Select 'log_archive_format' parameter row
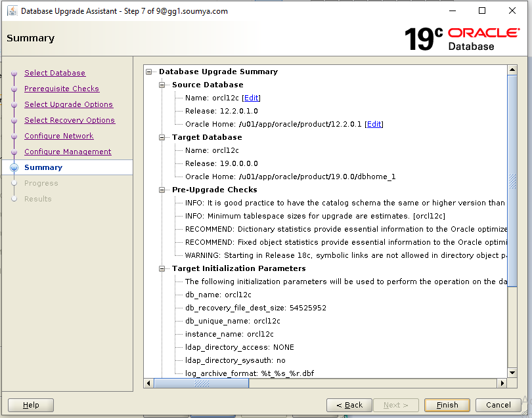Screen dimensions: 532x418 pos(250,373)
